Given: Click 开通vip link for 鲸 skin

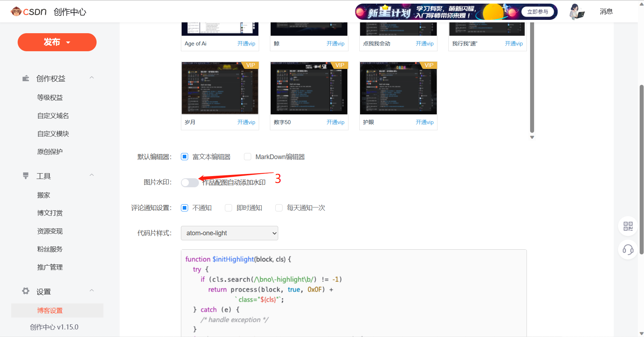Looking at the screenshot, I should (x=336, y=44).
